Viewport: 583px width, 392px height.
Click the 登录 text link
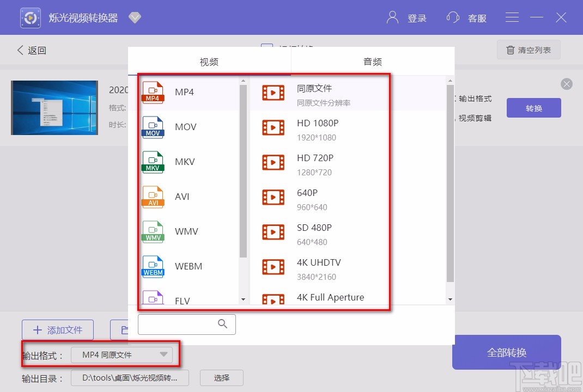click(x=417, y=18)
